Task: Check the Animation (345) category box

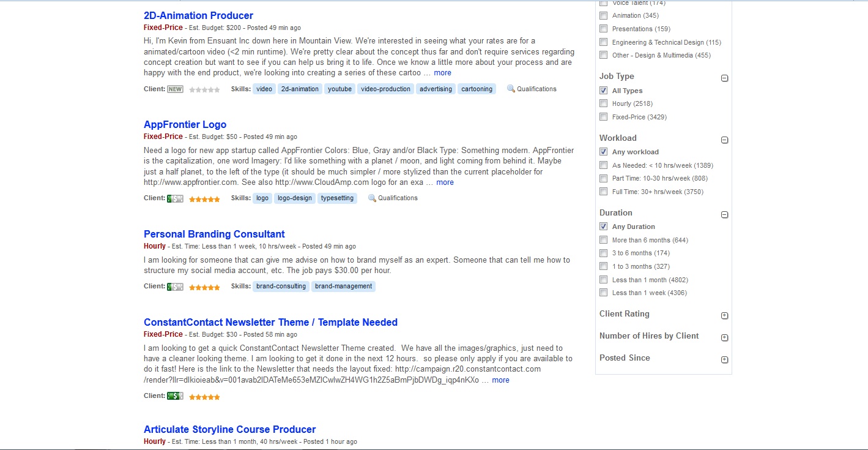Action: (x=604, y=16)
